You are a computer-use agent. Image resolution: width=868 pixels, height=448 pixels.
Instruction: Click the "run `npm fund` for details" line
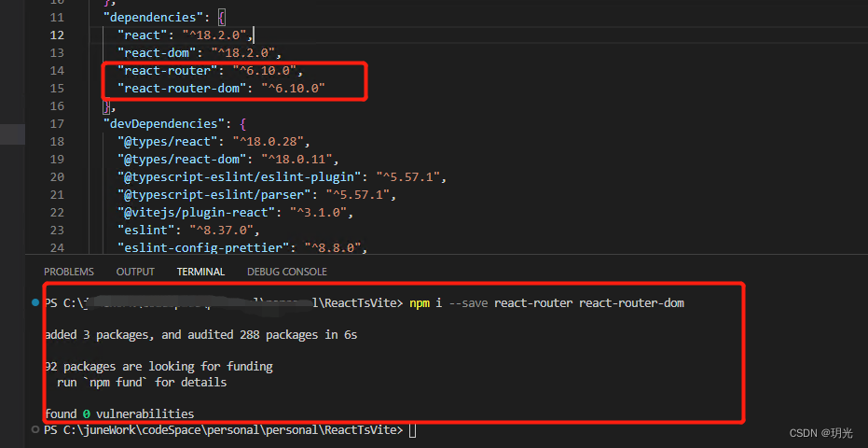pyautogui.click(x=142, y=383)
